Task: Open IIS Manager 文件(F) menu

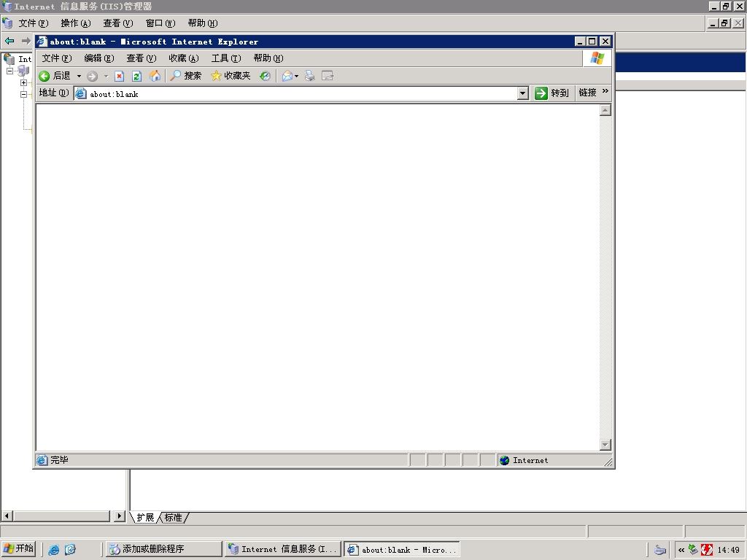Action: (34, 23)
